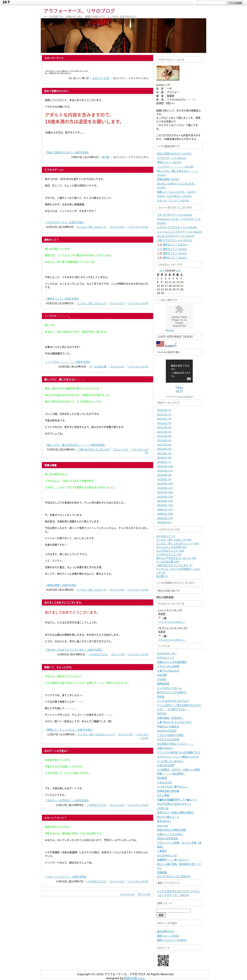The image size is (247, 980).
Task: Open the profile photo thumbnail in sidebar
Action: [168, 73]
